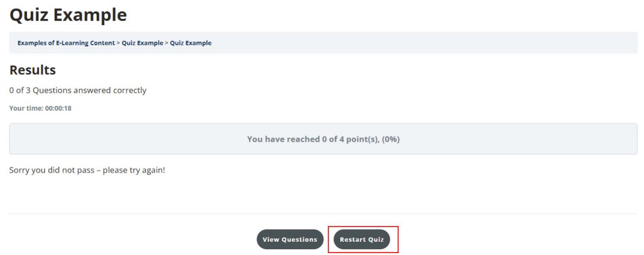Viewport: 644px width, 255px height.
Task: Click first breadcrumb separator arrow
Action: (118, 43)
